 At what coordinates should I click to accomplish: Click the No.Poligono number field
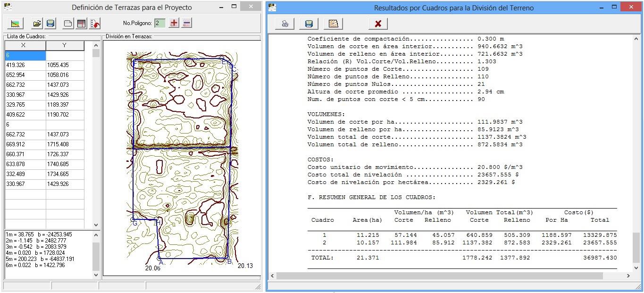coord(159,23)
